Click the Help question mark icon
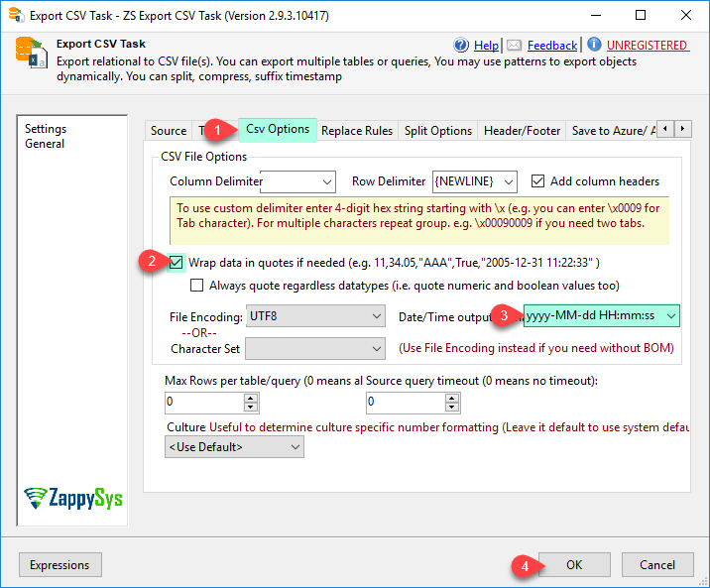 [x=461, y=45]
